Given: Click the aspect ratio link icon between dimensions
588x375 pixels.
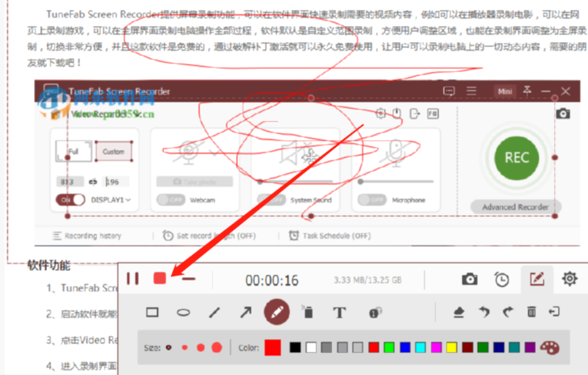Looking at the screenshot, I should (x=93, y=182).
